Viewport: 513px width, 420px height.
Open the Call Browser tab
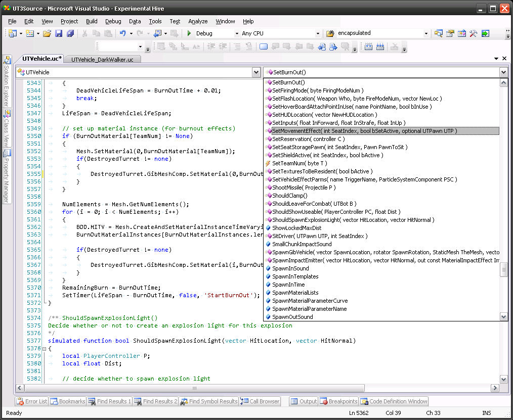click(261, 401)
